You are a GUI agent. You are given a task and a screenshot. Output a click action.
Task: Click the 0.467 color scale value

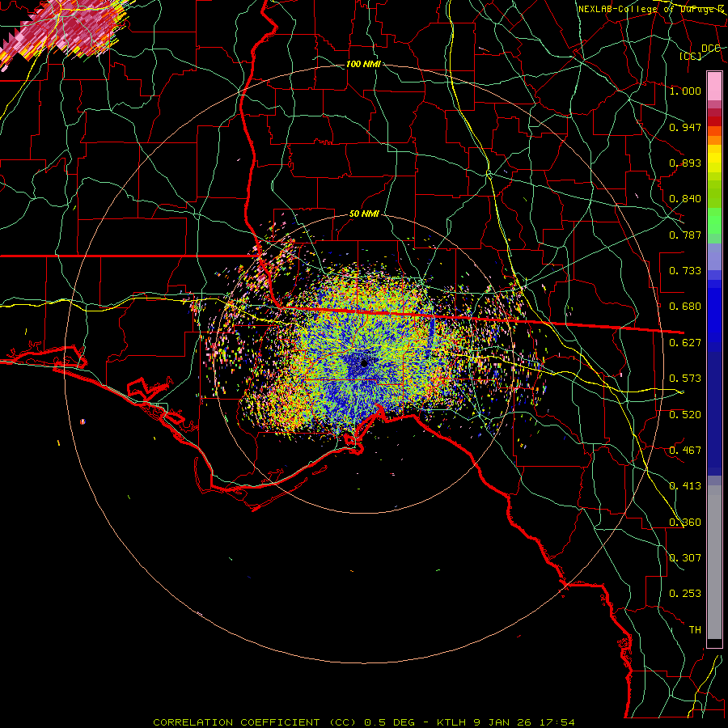pyautogui.click(x=685, y=451)
